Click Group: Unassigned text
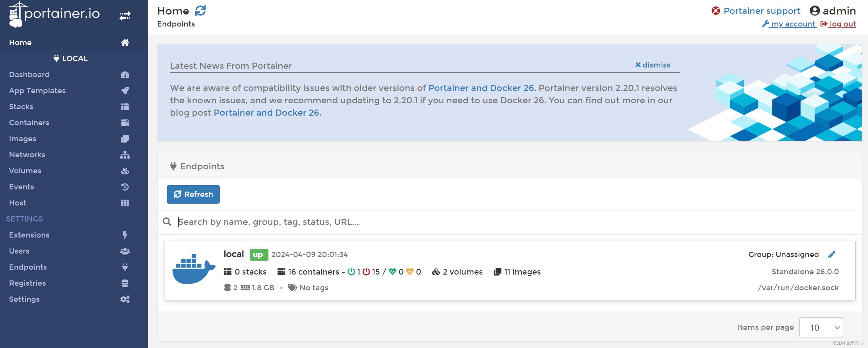 [783, 254]
